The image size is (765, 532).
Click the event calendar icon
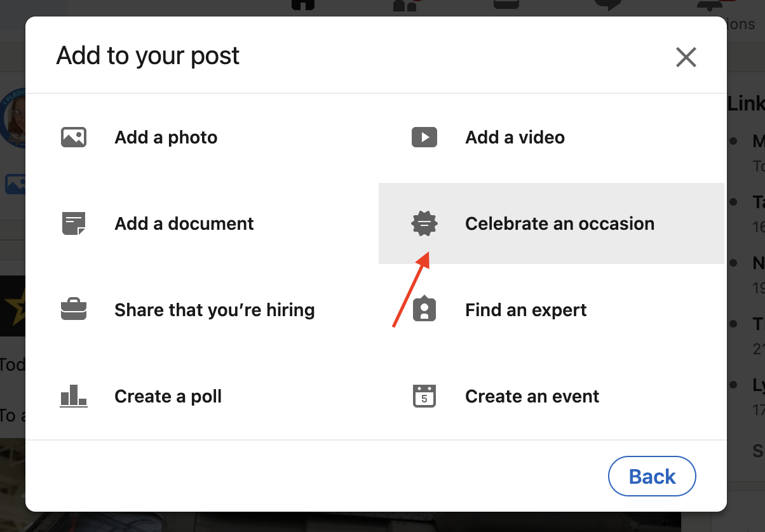click(424, 396)
